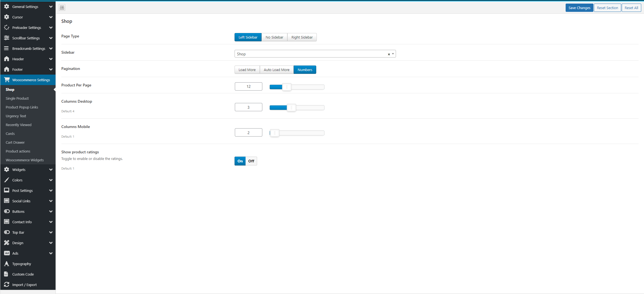Click the Reset Section button

(x=607, y=8)
